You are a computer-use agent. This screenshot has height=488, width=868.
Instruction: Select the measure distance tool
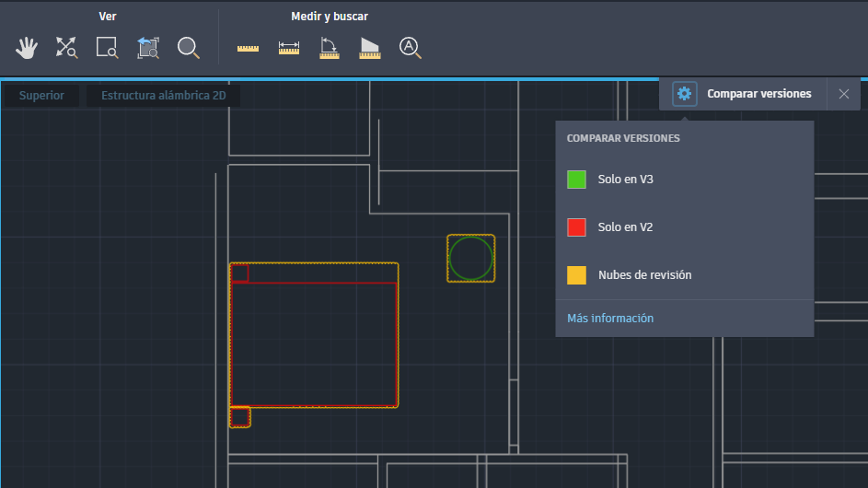click(x=288, y=48)
